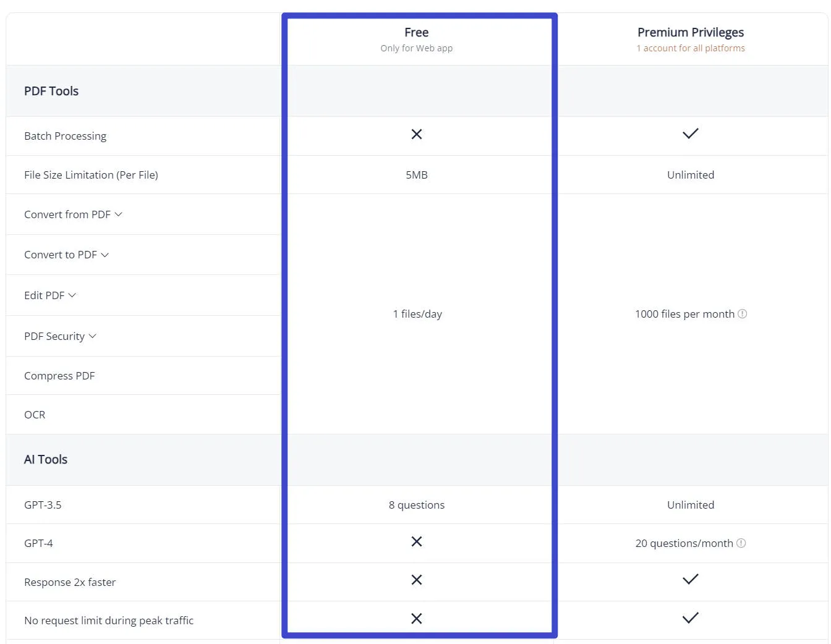Click GPT-4 cross mark in Free column
This screenshot has width=831, height=644.
point(417,541)
